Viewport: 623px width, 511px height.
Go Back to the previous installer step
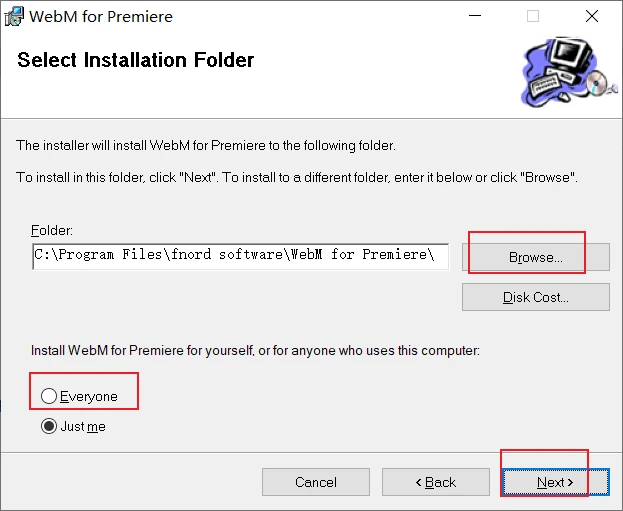(x=435, y=482)
